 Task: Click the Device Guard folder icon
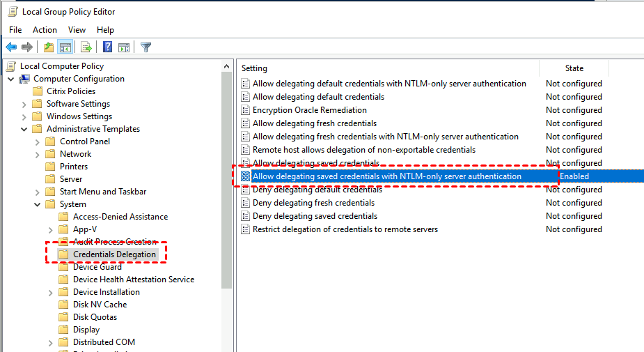pyautogui.click(x=63, y=267)
